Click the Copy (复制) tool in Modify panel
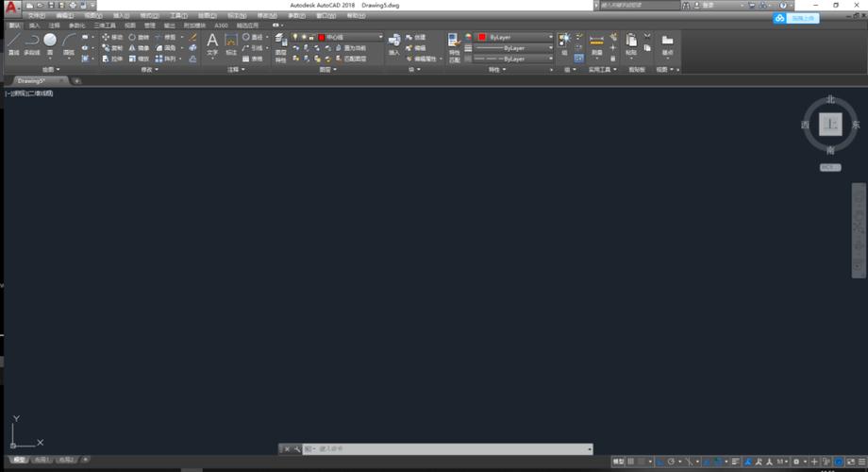Image resolution: width=868 pixels, height=472 pixels. tap(112, 48)
